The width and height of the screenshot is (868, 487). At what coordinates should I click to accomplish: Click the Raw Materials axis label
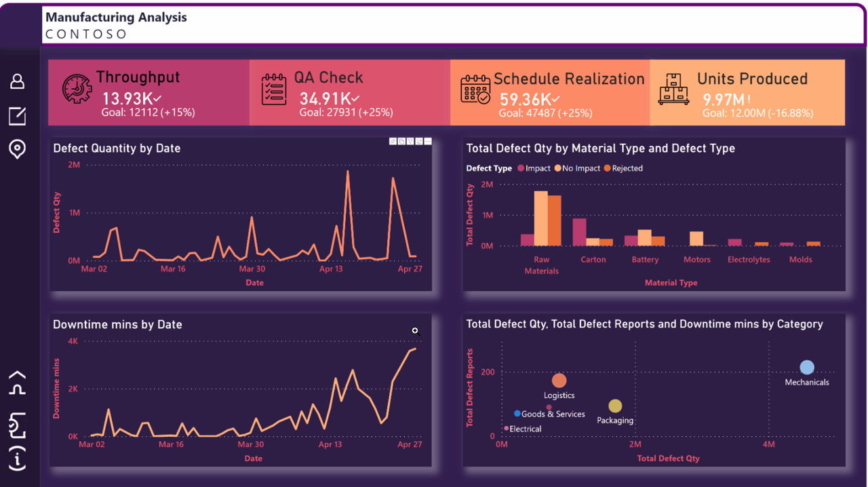[x=541, y=265]
